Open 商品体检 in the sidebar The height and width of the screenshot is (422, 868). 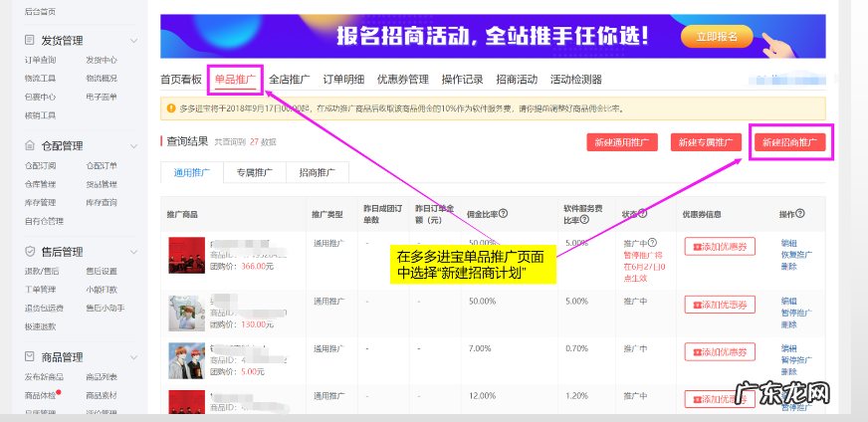click(40, 395)
